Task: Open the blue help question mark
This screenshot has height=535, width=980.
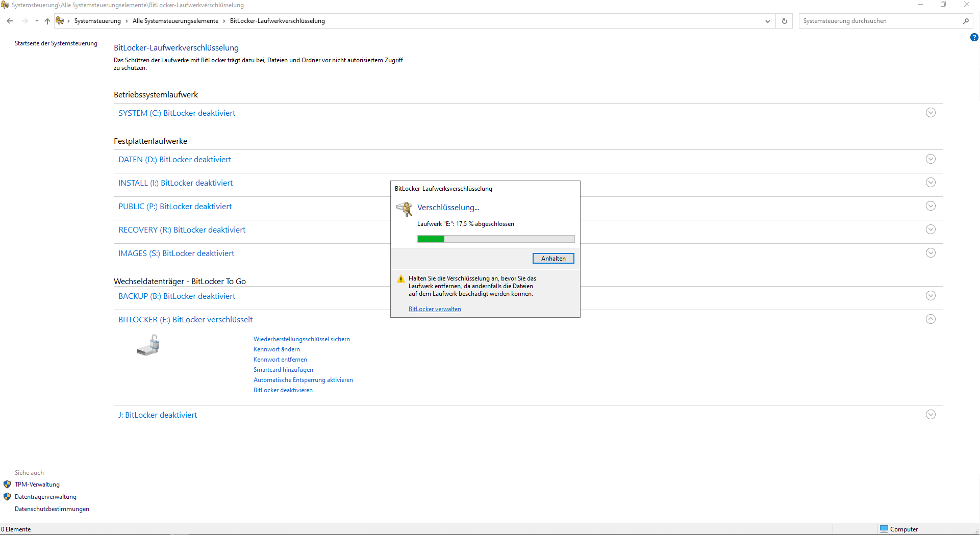Action: pyautogui.click(x=974, y=37)
